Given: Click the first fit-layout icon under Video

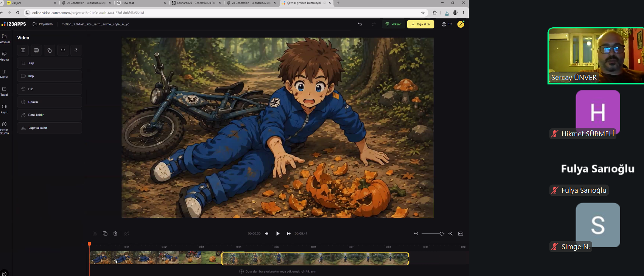Looking at the screenshot, I should [23, 50].
